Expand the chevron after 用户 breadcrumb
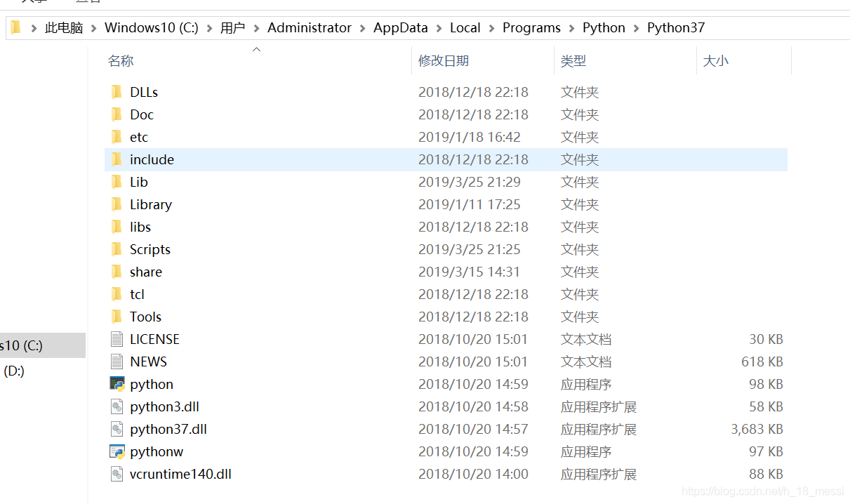 click(x=256, y=28)
